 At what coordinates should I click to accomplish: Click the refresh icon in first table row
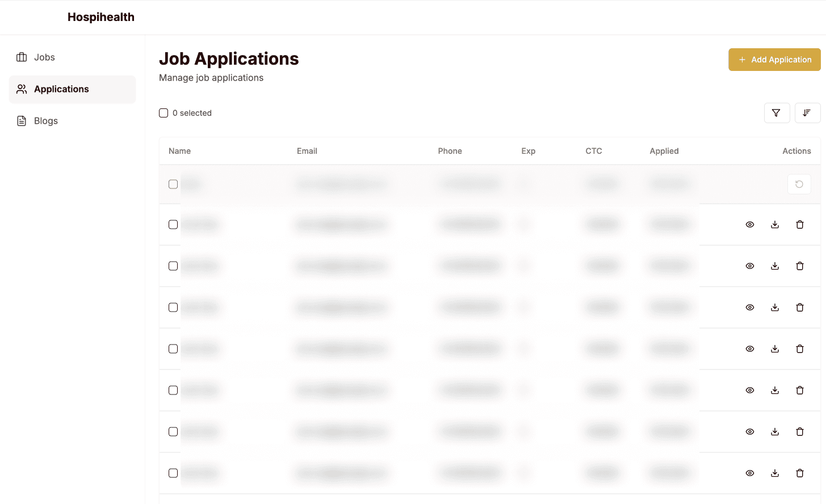(799, 184)
